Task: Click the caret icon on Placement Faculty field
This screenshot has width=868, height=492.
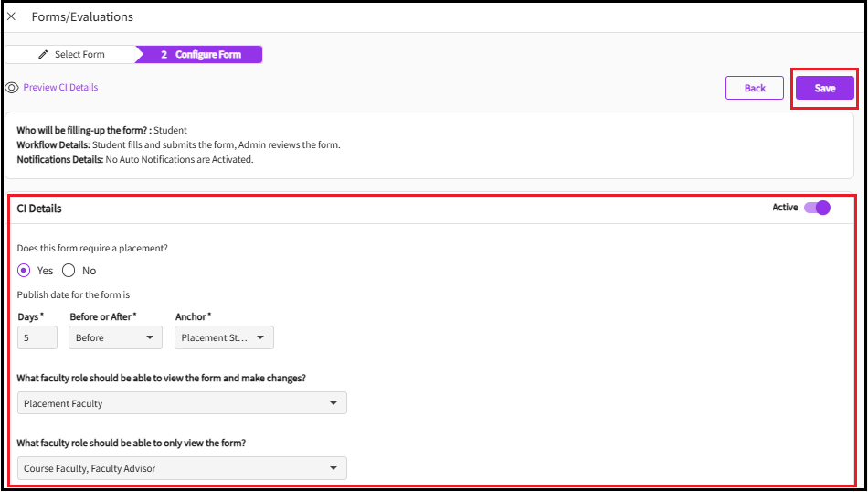Action: pos(333,403)
